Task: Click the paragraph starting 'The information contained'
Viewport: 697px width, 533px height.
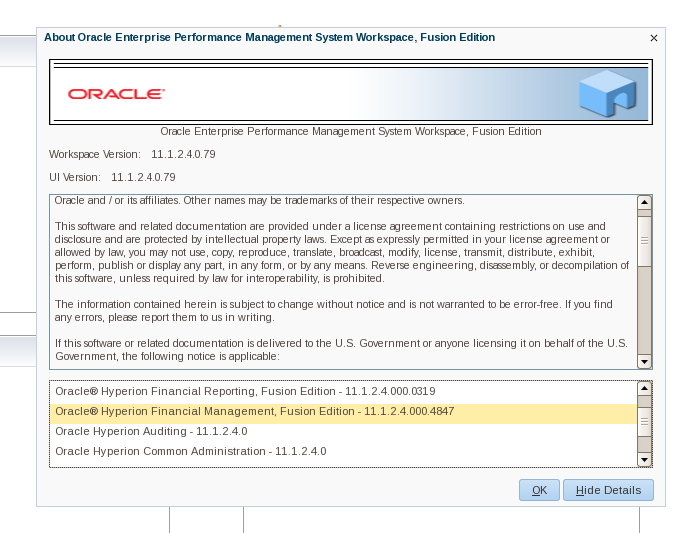Action: coord(333,311)
